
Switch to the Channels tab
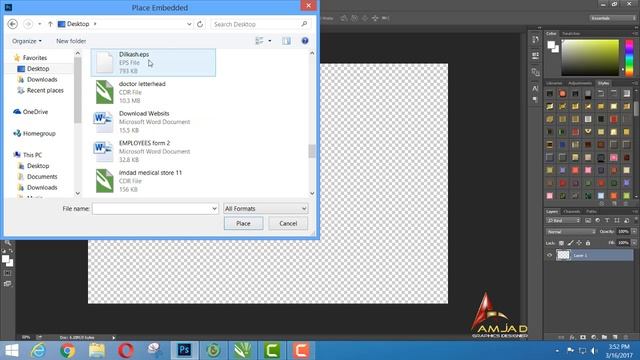click(x=571, y=211)
